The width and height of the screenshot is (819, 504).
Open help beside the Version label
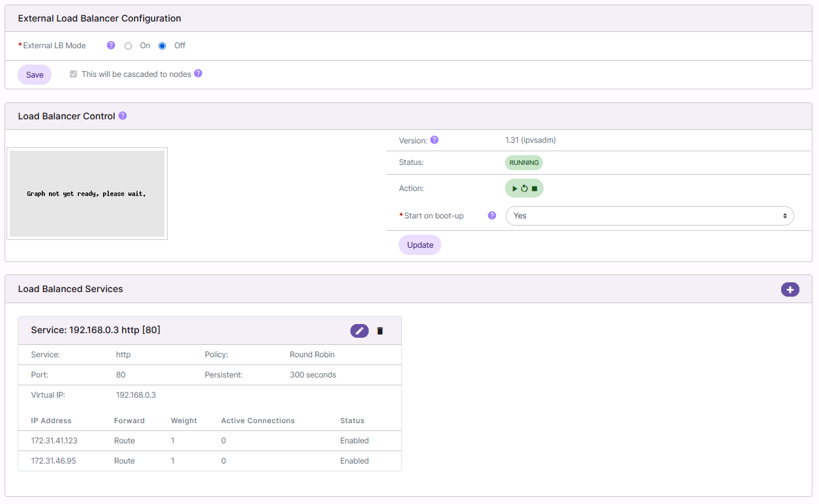434,140
